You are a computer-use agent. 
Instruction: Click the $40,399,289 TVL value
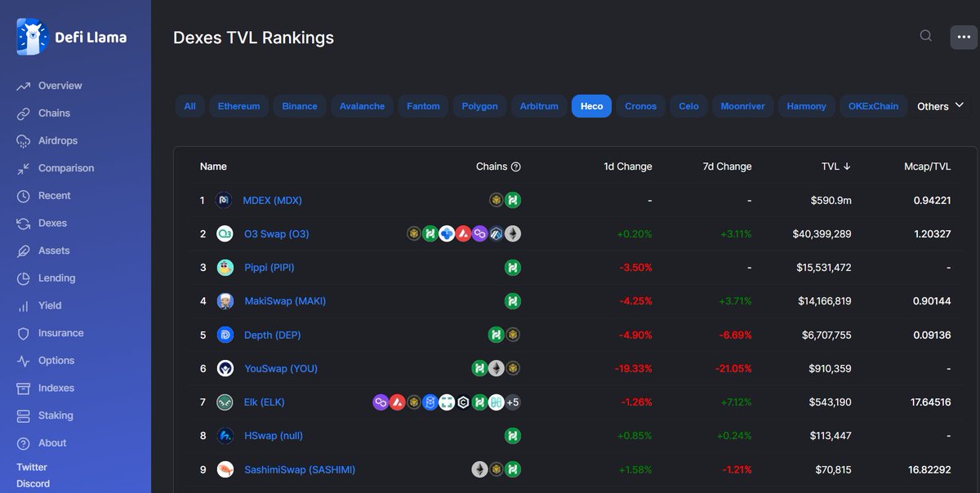click(x=822, y=234)
